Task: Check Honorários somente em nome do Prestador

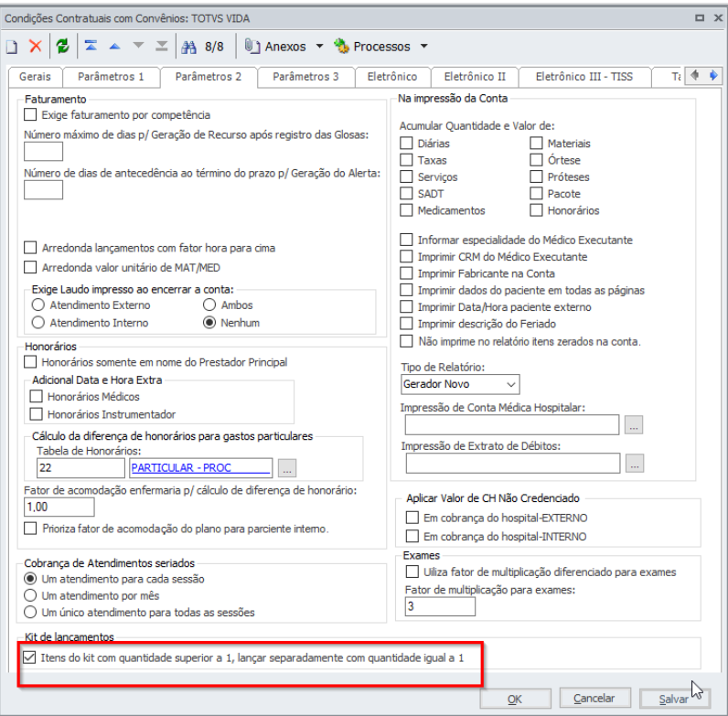Action: point(30,362)
